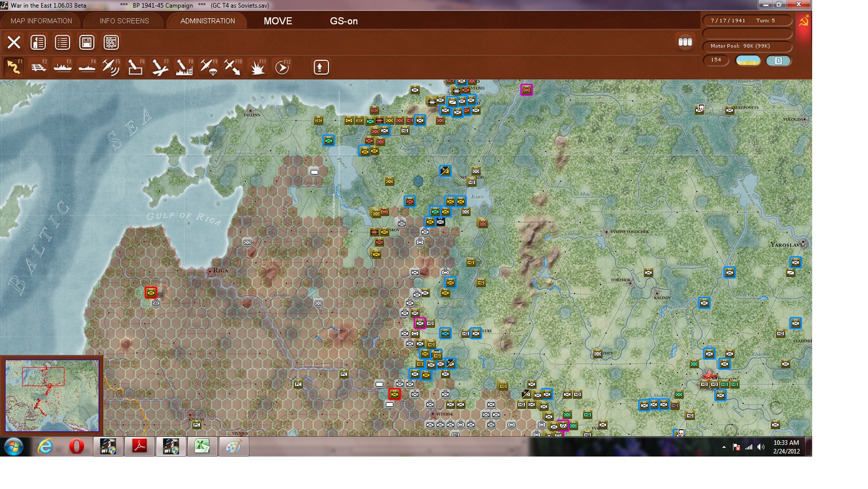Select the dark blue hexagon marker on map
Viewport: 868px width, 489px height.
418,181
